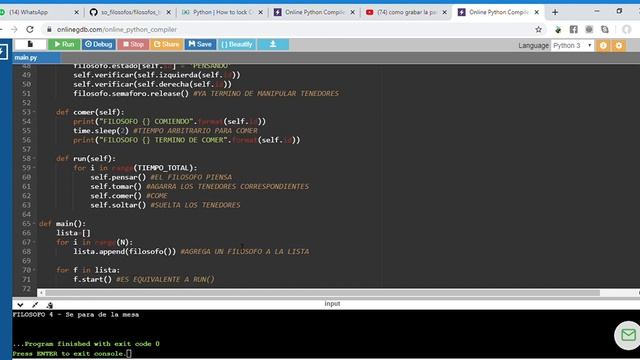Switch to the YouTube como grabar tab
Viewport: 640px width, 360px height.
tap(406, 12)
